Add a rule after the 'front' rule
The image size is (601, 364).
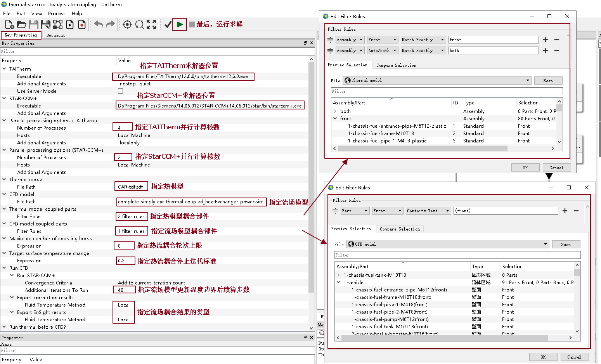click(546, 40)
